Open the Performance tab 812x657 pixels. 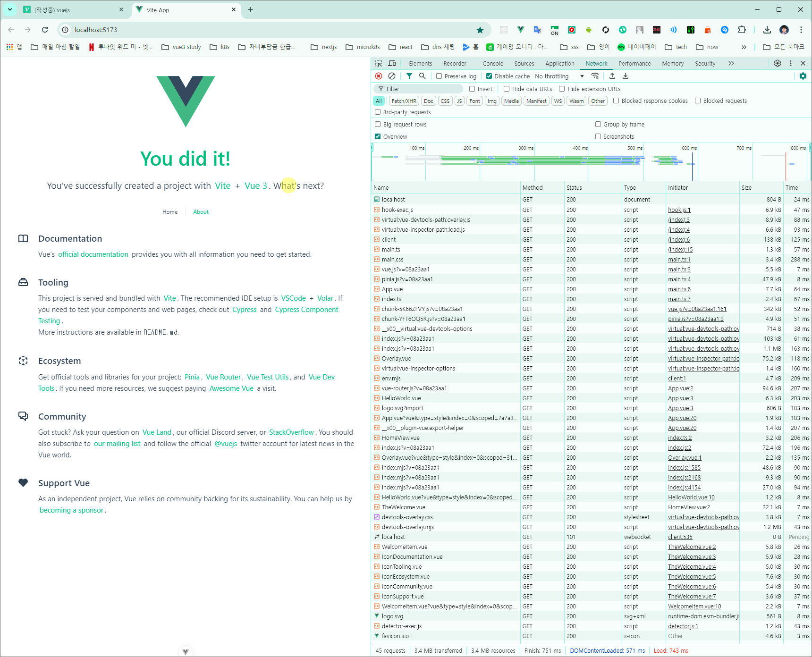(x=634, y=63)
